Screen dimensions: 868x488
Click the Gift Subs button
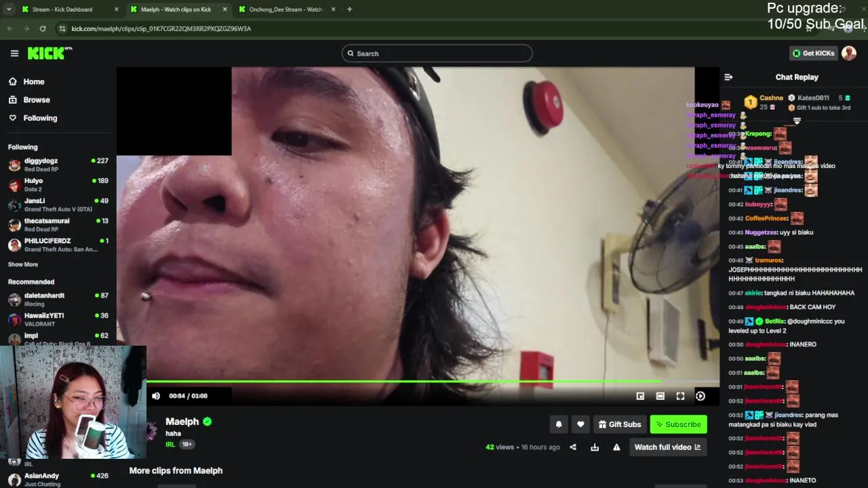click(x=620, y=424)
